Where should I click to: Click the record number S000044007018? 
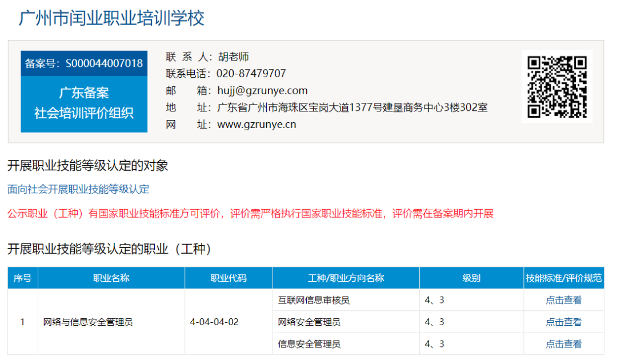click(105, 63)
